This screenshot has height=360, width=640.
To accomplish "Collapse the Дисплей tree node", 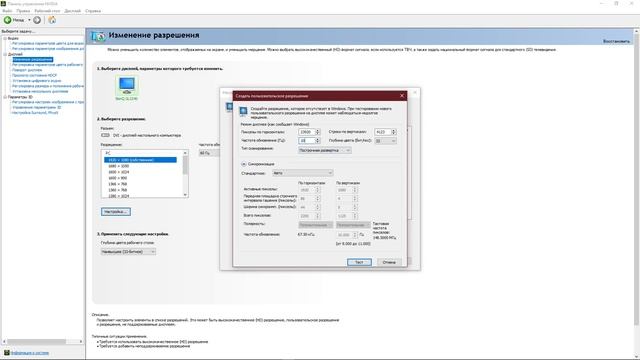I will click(5, 54).
